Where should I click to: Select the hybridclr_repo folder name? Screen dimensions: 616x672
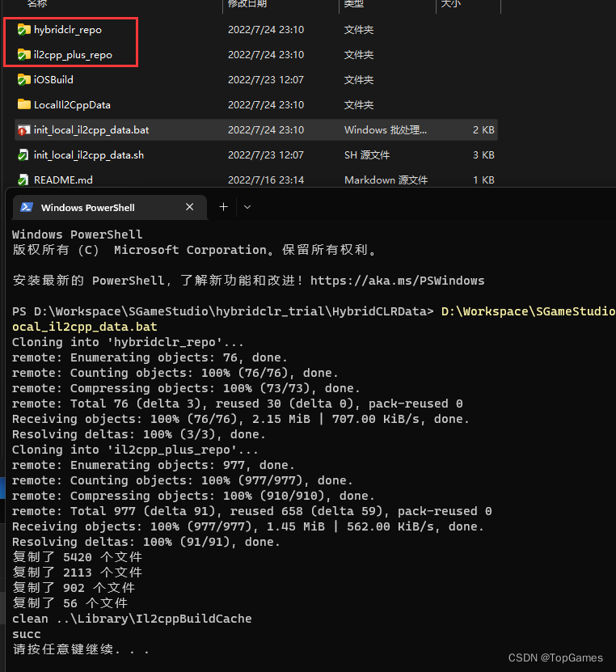[x=68, y=30]
